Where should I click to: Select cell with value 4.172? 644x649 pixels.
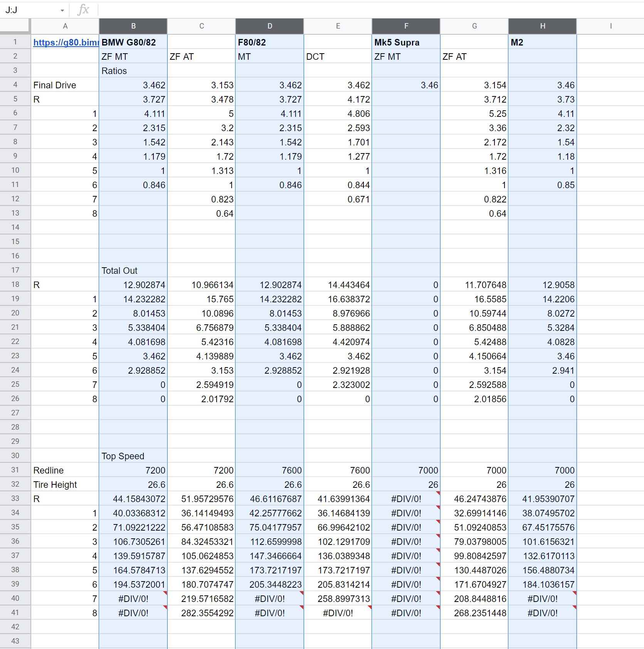pos(338,99)
